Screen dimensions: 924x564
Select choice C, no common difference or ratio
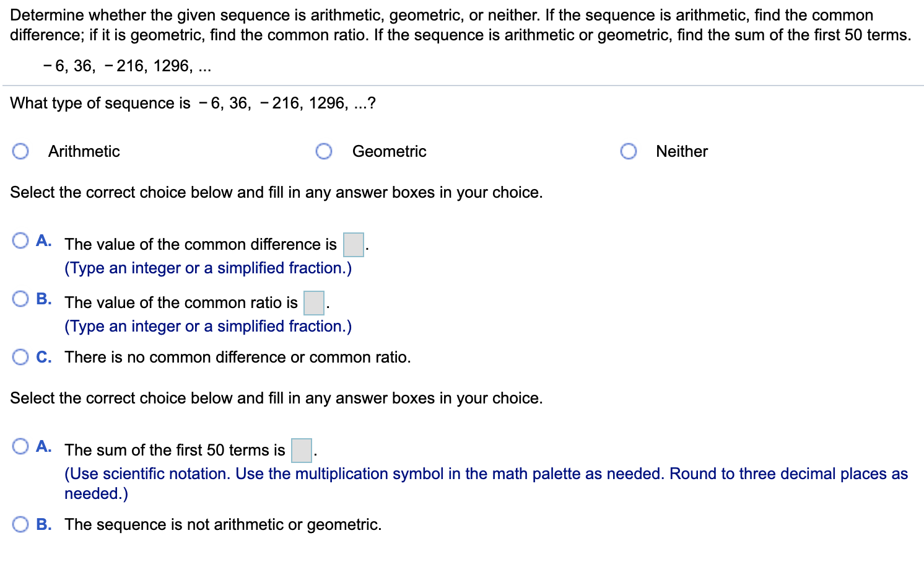click(x=20, y=357)
